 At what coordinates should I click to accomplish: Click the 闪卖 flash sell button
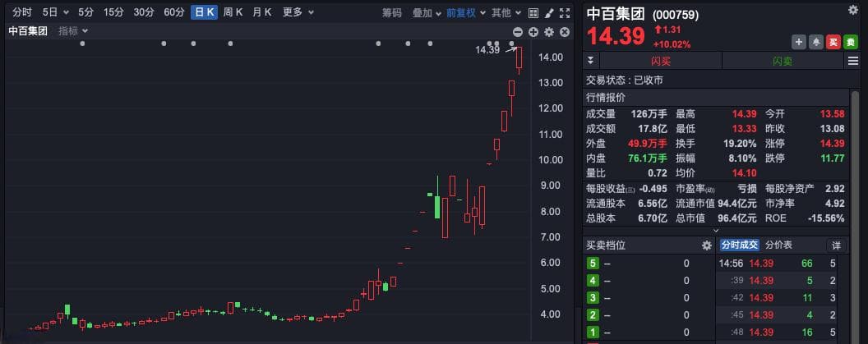(x=783, y=61)
